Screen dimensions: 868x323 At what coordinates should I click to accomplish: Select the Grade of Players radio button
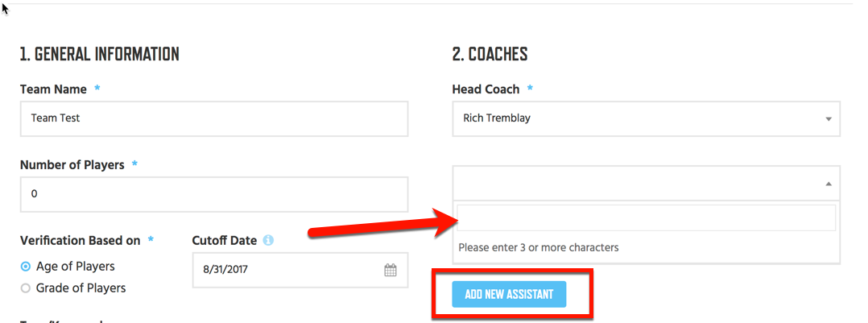tap(26, 288)
